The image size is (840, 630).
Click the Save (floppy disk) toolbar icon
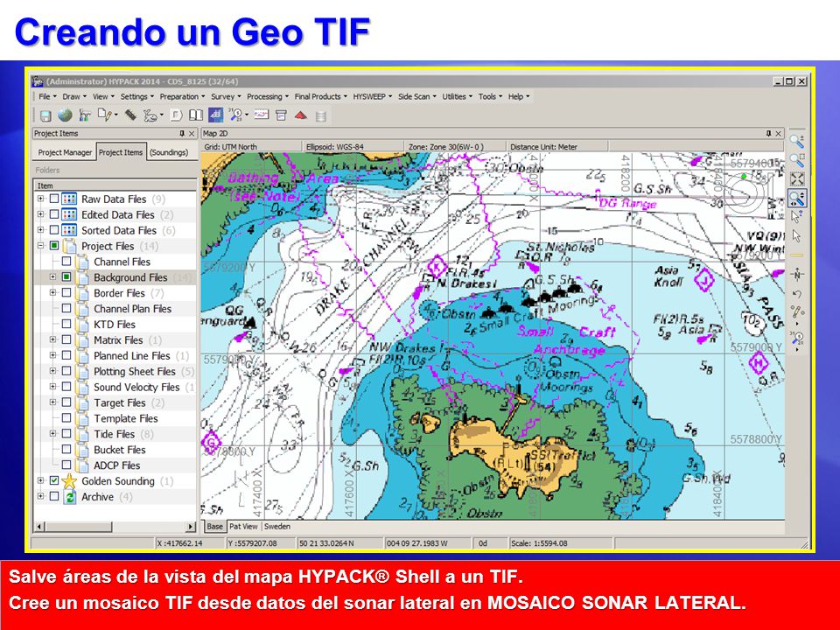point(45,115)
